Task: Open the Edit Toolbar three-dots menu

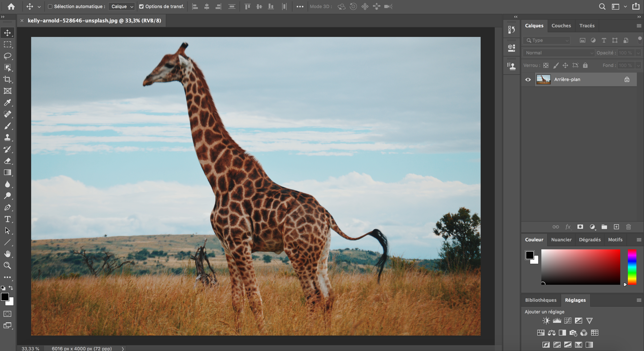Action: click(7, 277)
